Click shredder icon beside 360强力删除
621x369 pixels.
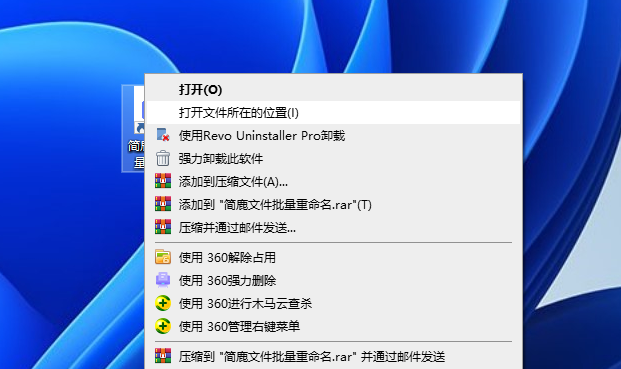tap(163, 280)
